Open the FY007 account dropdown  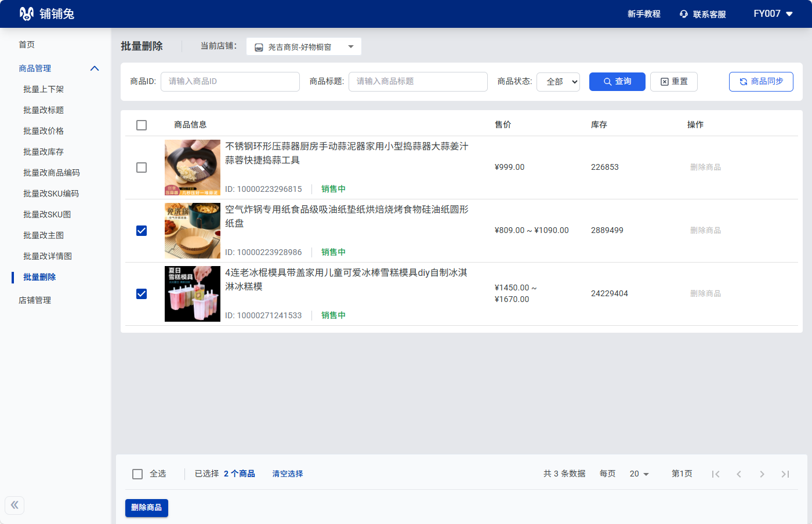(x=773, y=14)
